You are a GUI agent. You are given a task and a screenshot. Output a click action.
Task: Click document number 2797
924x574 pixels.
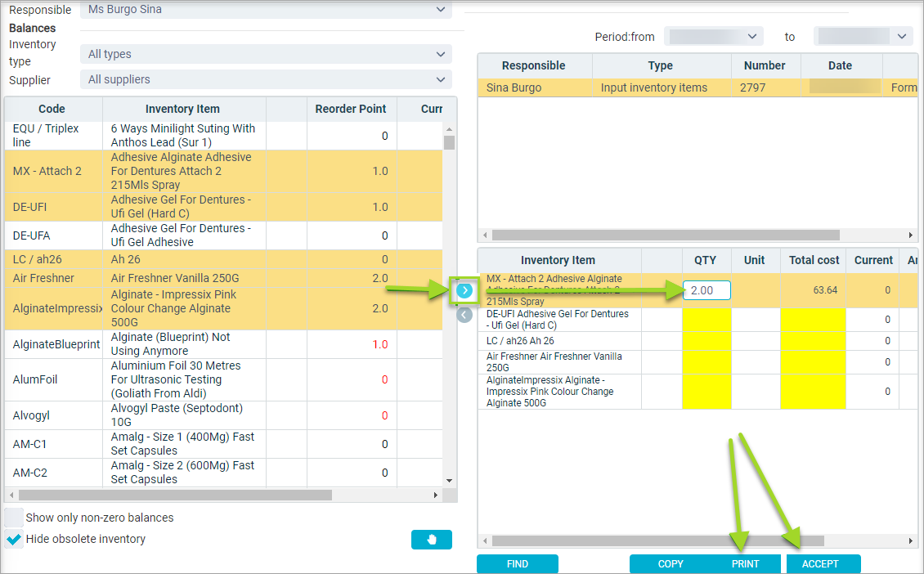tap(752, 87)
